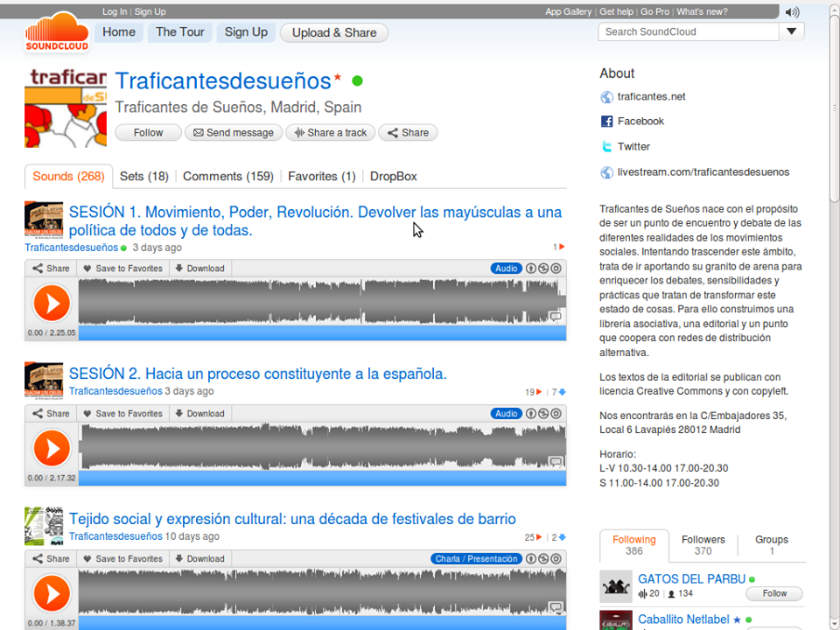Image resolution: width=840 pixels, height=630 pixels.
Task: Click Upload & Share button
Action: (334, 32)
